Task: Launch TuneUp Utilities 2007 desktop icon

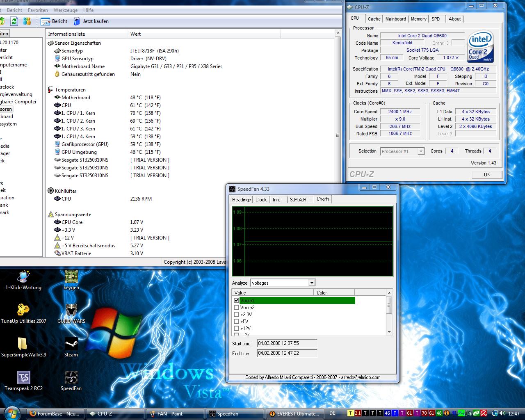Action: [x=23, y=314]
